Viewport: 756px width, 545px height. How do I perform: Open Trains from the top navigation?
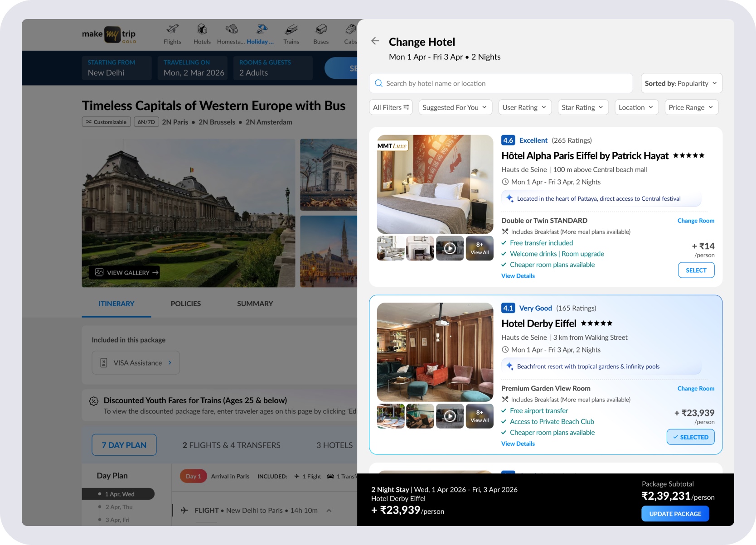291,34
